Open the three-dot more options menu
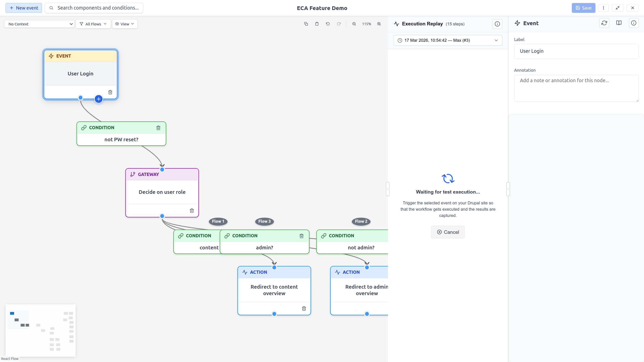The height and width of the screenshot is (362, 644). coord(603,8)
